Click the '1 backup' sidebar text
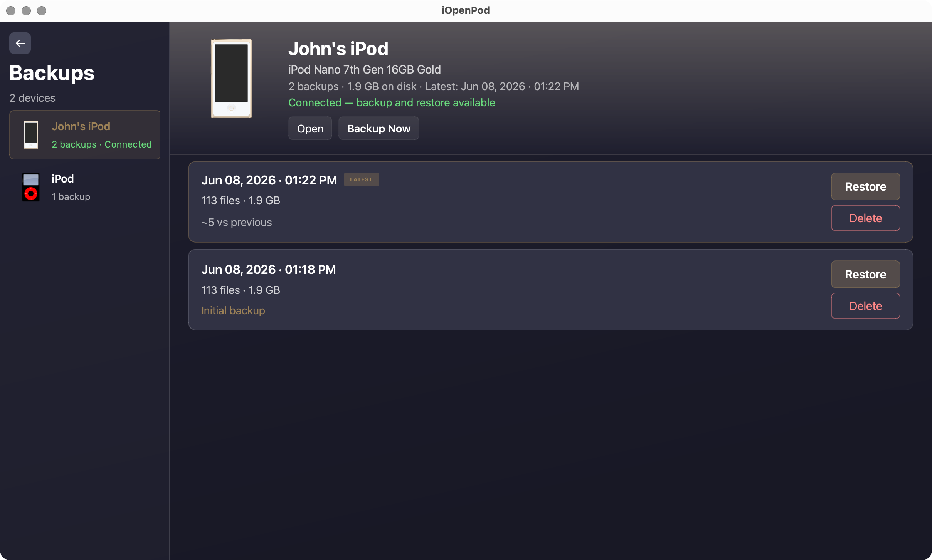932x560 pixels. [71, 196]
